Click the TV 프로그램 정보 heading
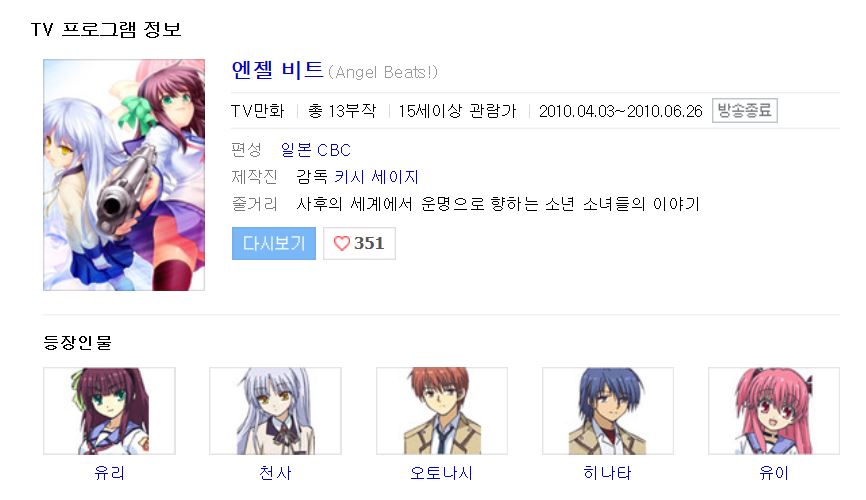866x500 pixels. tap(106, 29)
